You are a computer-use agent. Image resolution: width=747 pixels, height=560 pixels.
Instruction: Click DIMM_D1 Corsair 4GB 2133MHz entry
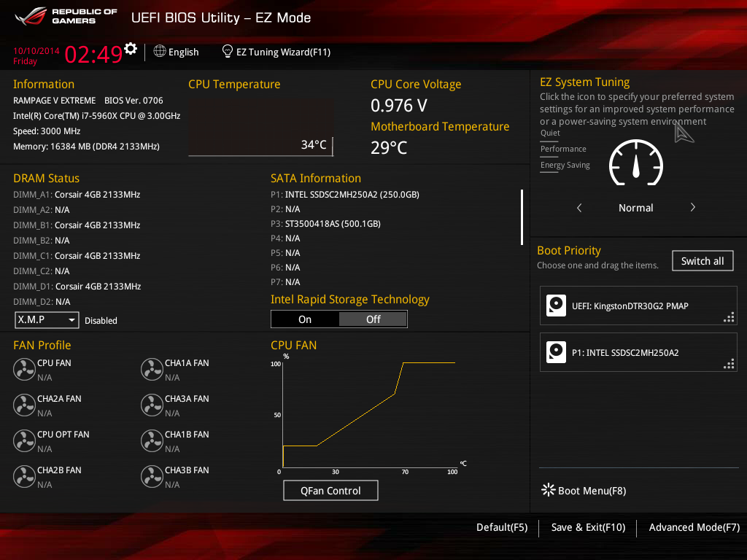pyautogui.click(x=77, y=286)
